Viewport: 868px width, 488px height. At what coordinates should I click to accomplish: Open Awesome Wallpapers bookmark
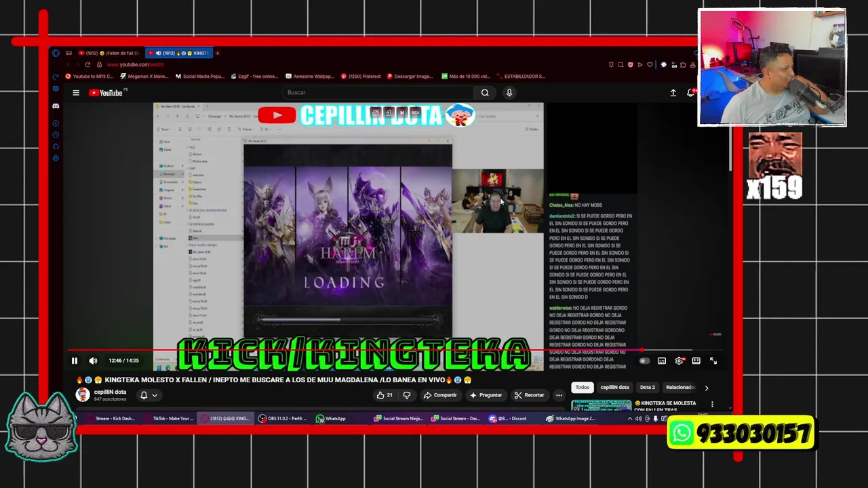[310, 77]
